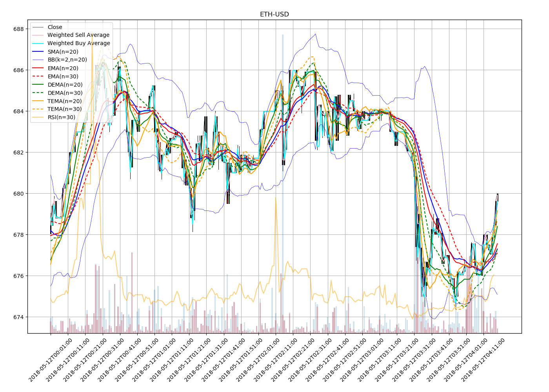The width and height of the screenshot is (549, 392).
Task: Click the SMA(n=20) legend label
Action: coord(63,52)
